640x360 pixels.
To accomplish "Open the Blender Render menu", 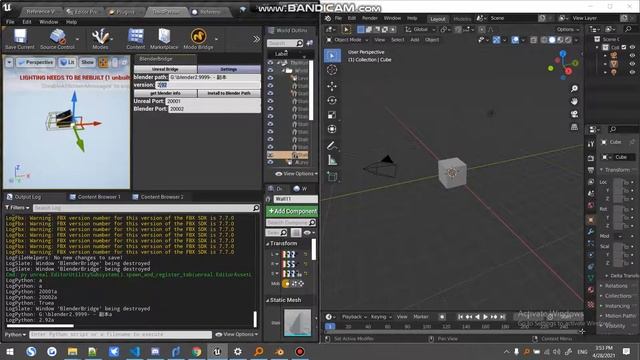I will coord(369,18).
